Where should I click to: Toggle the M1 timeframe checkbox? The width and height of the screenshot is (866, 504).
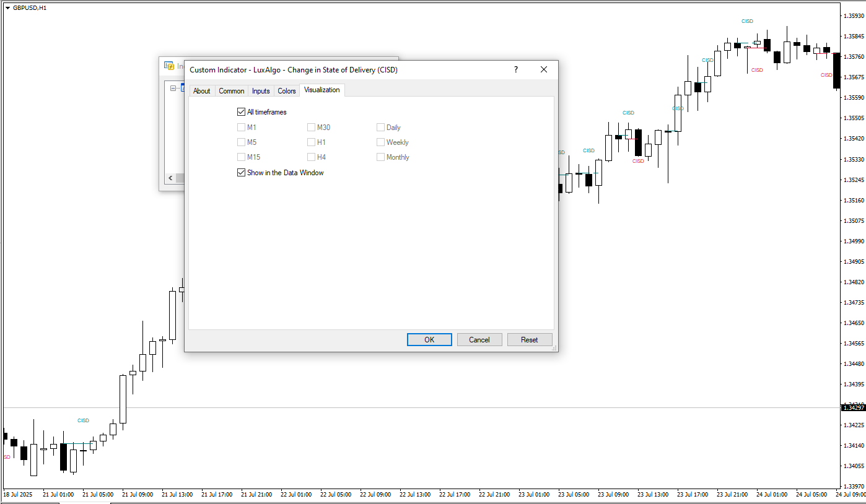click(242, 128)
